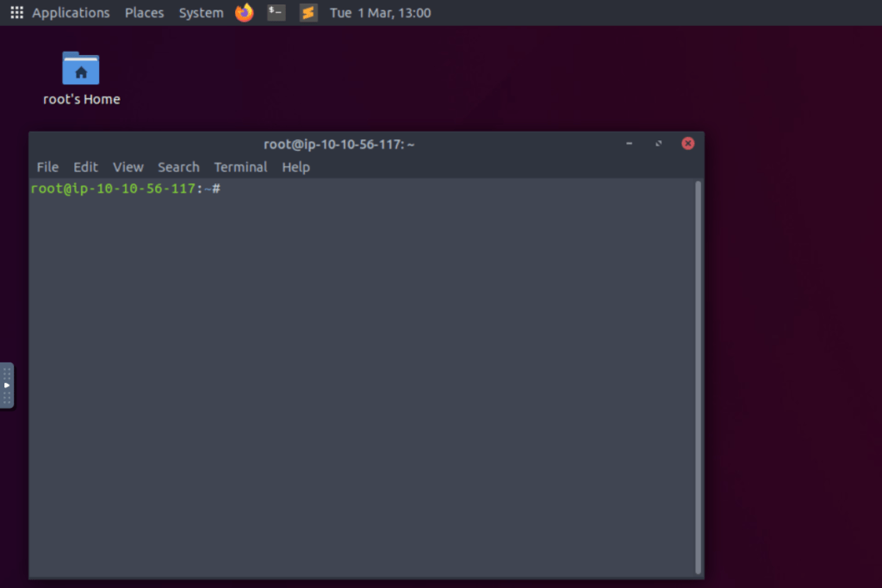The image size is (882, 588).
Task: Open the terminal launcher in top panel
Action: [x=276, y=13]
